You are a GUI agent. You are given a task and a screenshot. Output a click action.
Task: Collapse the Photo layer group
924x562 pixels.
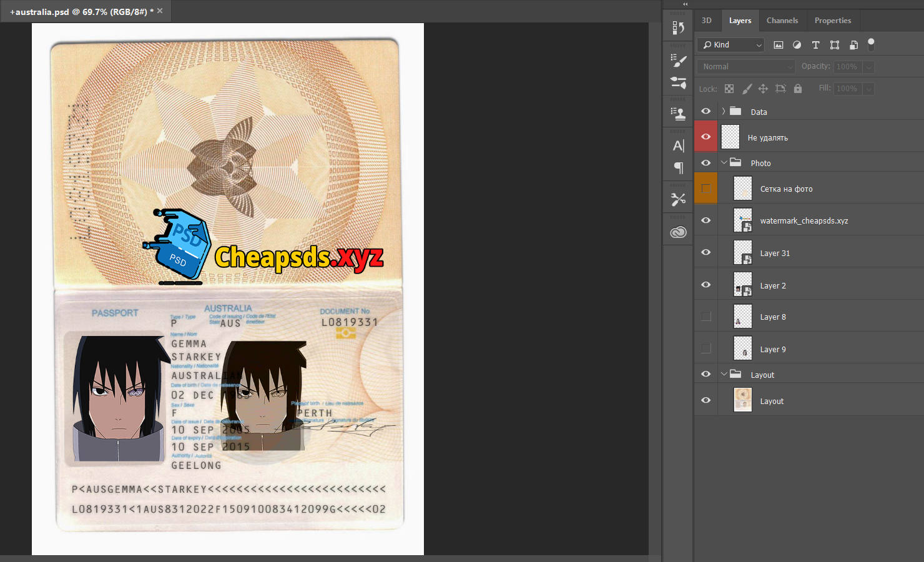tap(724, 162)
